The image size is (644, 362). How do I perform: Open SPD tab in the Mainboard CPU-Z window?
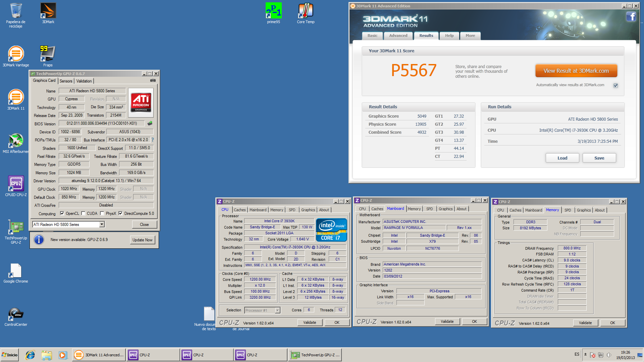(429, 209)
